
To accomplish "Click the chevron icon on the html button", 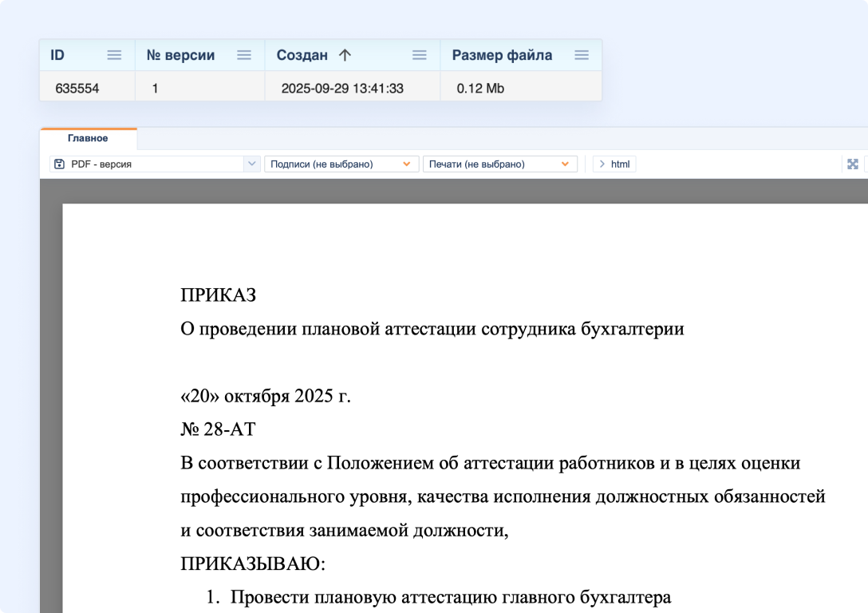I will (602, 163).
